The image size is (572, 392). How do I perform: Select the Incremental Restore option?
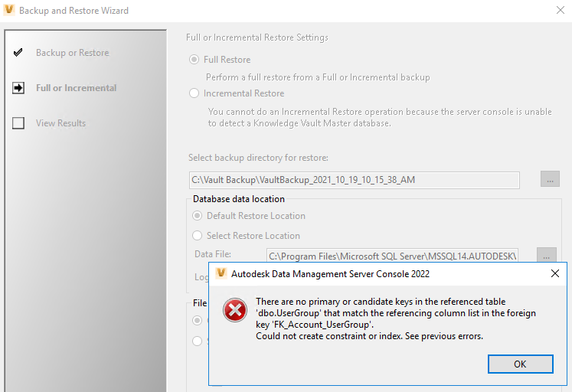(x=195, y=93)
